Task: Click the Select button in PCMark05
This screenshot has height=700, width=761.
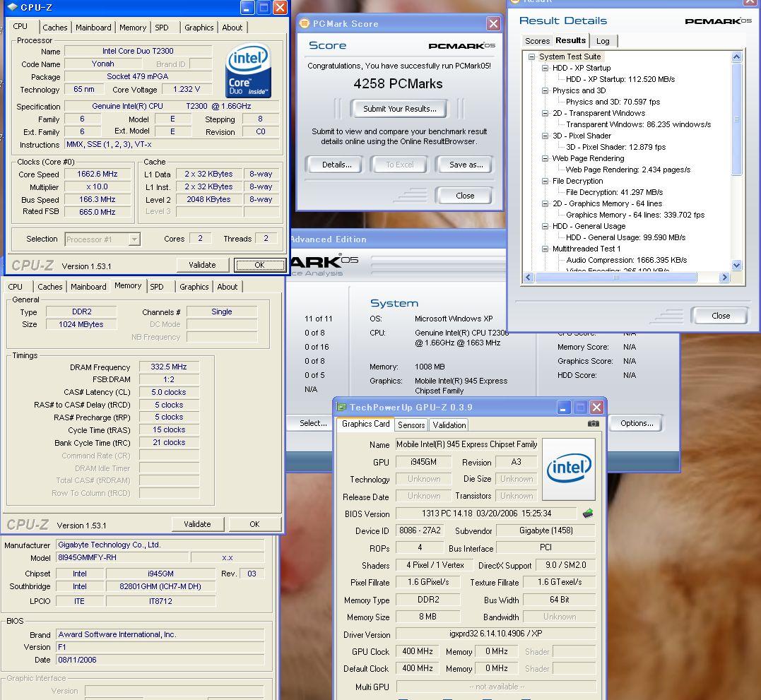Action: 312,423
